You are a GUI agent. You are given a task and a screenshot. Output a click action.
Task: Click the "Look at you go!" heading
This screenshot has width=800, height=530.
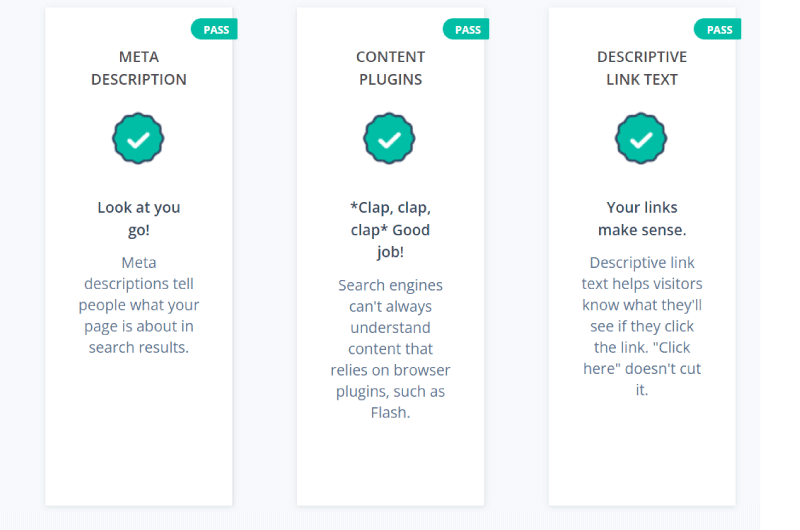[x=139, y=219]
